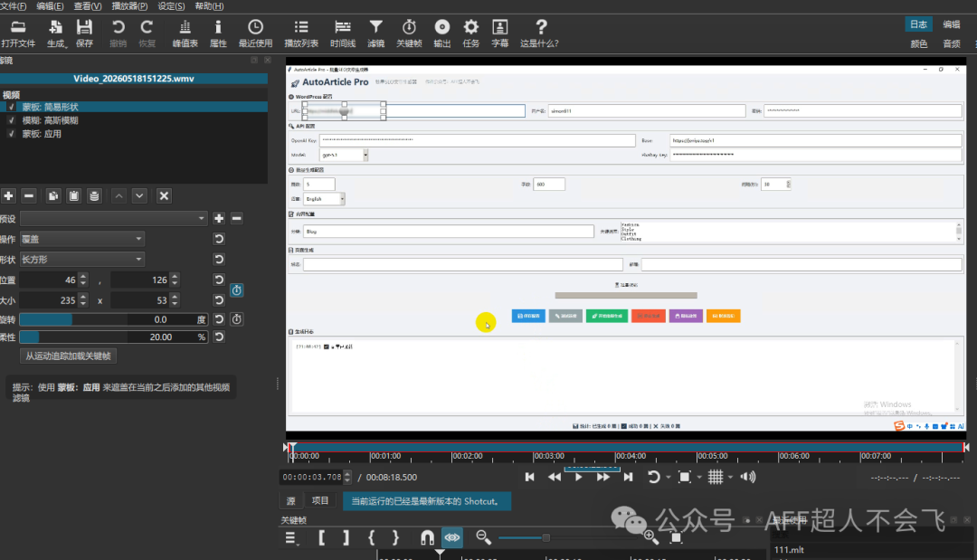The width and height of the screenshot is (977, 560).
Task: Select the 日志 layout button
Action: [918, 24]
